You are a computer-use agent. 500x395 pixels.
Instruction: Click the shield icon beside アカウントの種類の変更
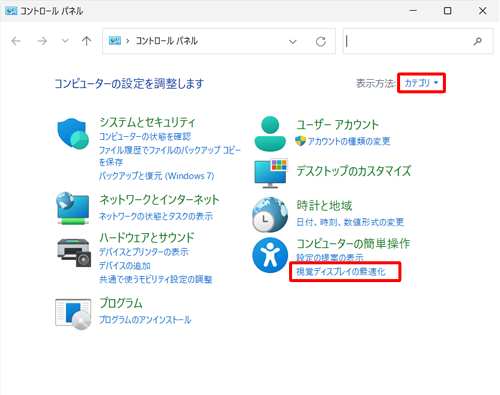tap(300, 141)
